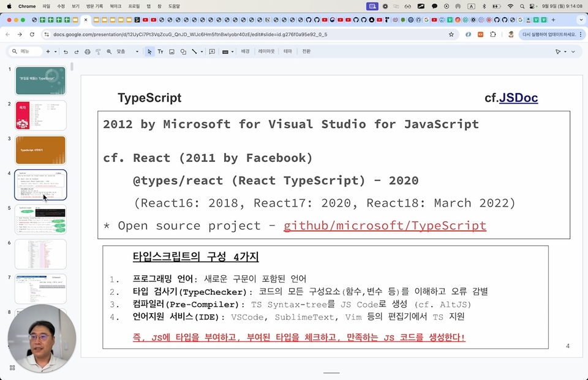Click the insert image icon
588x380 pixels.
pos(171,51)
